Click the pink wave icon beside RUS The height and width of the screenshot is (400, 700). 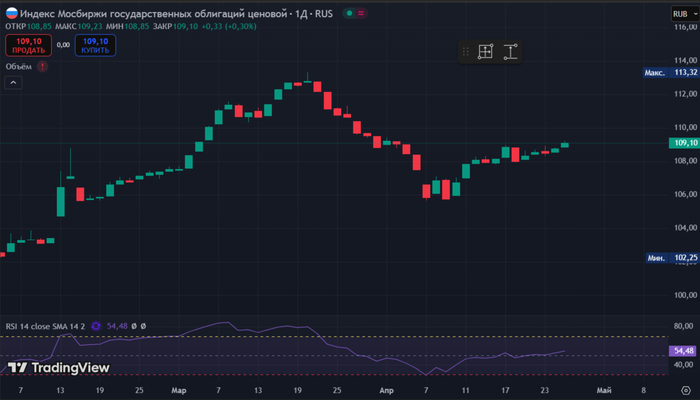click(x=360, y=15)
